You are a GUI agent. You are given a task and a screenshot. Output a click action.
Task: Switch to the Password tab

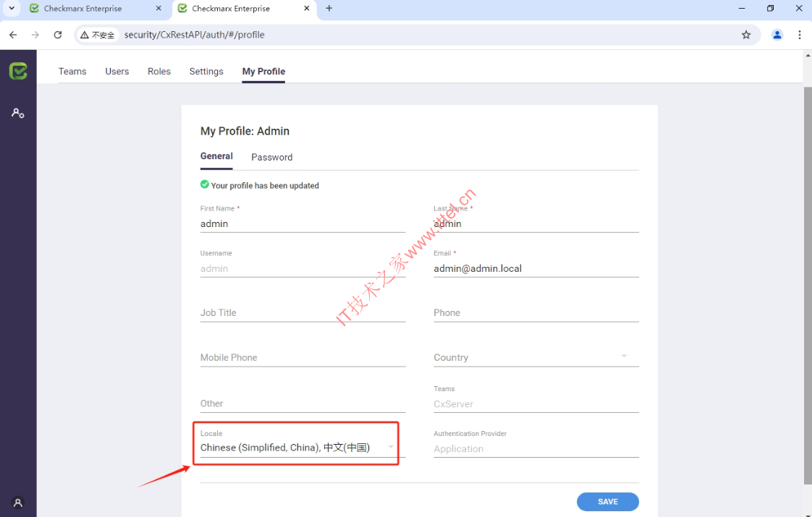tap(271, 158)
